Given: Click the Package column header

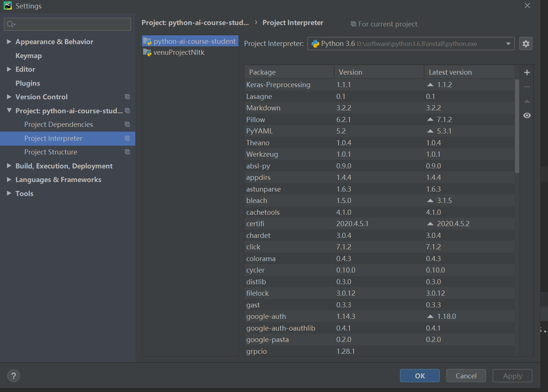Looking at the screenshot, I should pyautogui.click(x=289, y=72).
